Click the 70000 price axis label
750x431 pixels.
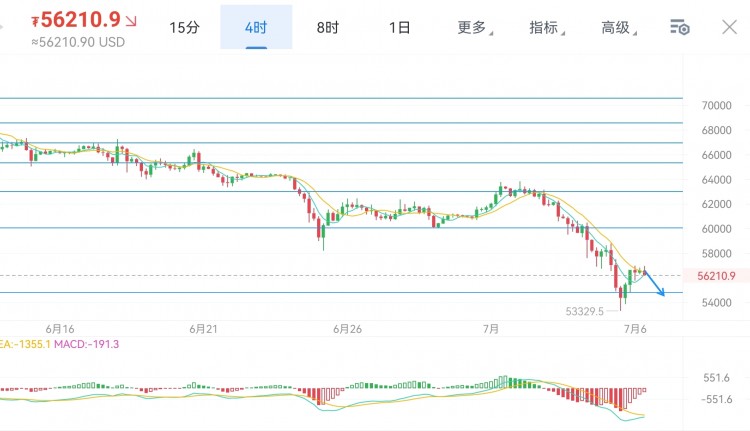[x=717, y=106]
